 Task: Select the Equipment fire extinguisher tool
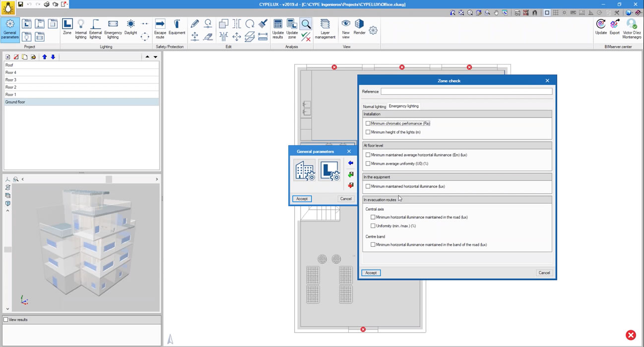tap(177, 27)
